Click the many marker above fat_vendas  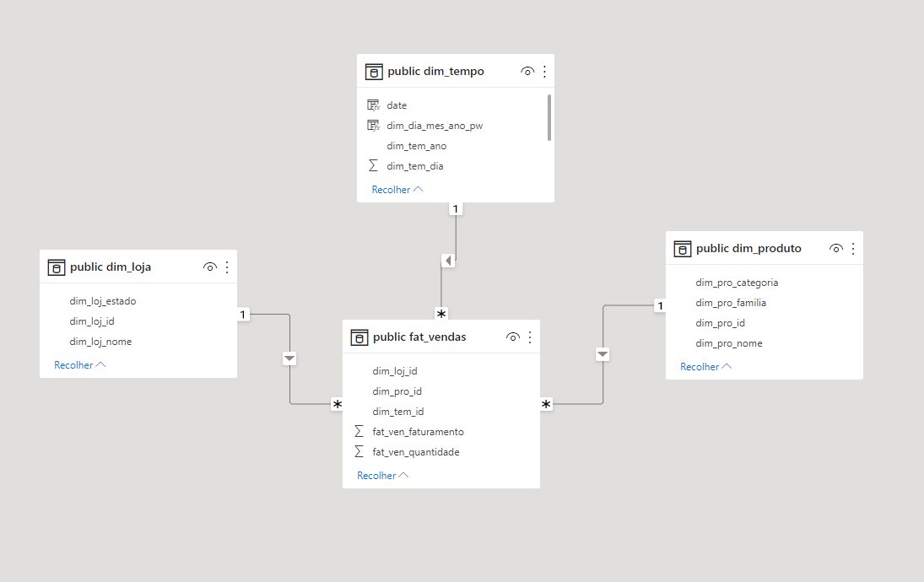441,314
